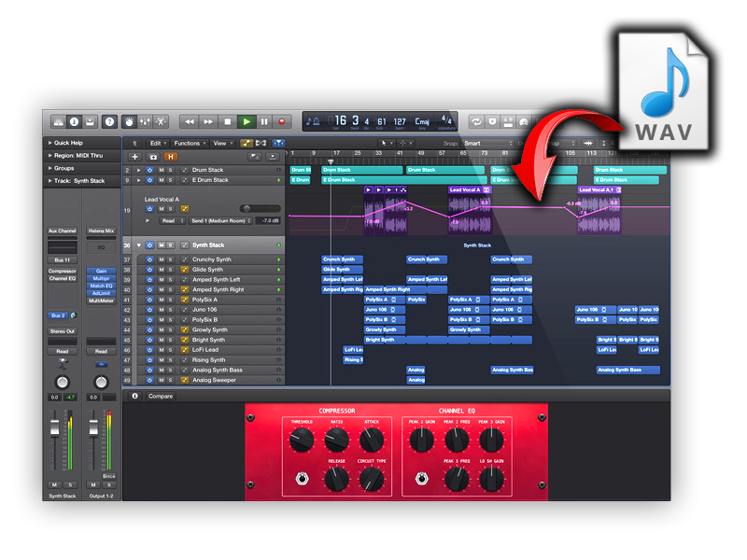Open the Edit menu in tracks area
The height and width of the screenshot is (560, 747).
pyautogui.click(x=157, y=143)
